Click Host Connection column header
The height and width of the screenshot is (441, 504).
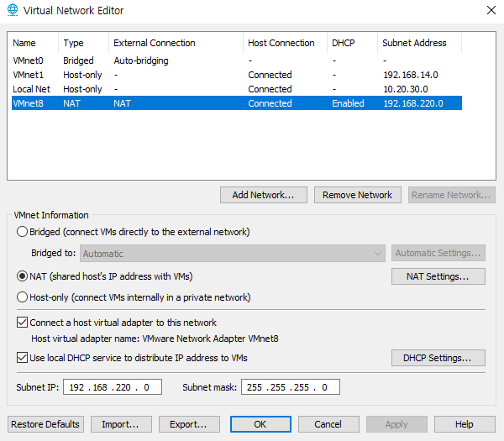click(286, 43)
